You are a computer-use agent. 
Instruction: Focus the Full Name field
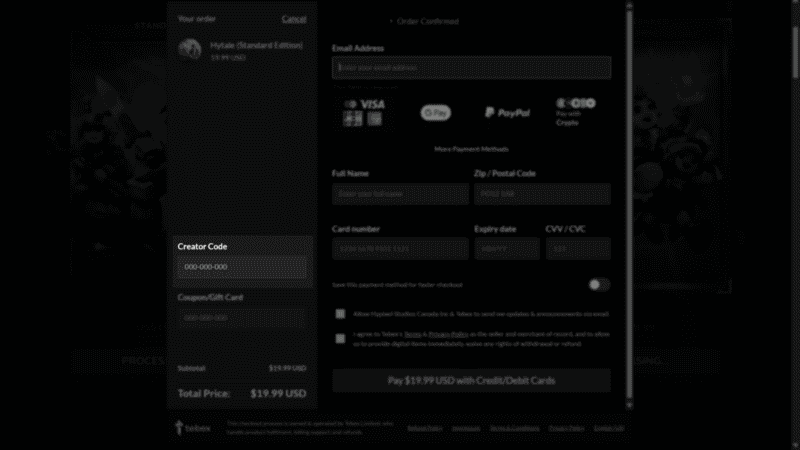pos(400,194)
